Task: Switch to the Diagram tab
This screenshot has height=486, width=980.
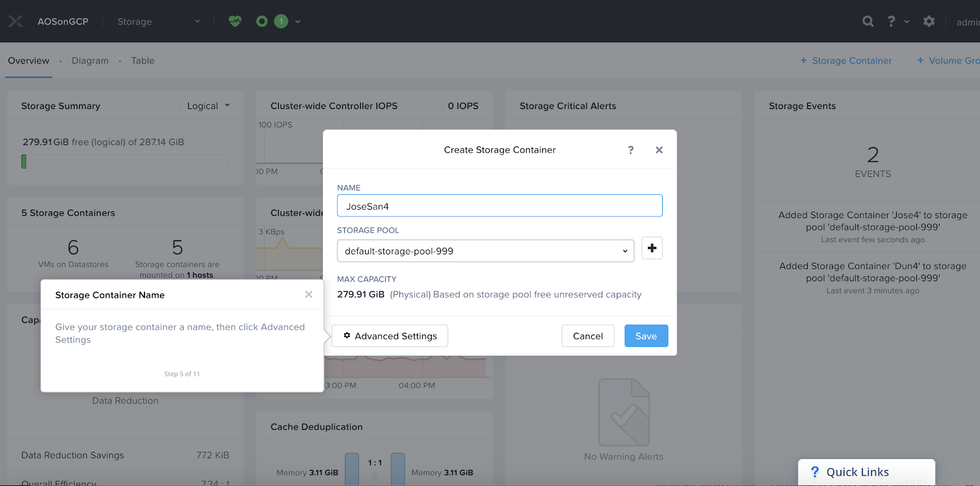Action: pyautogui.click(x=90, y=61)
